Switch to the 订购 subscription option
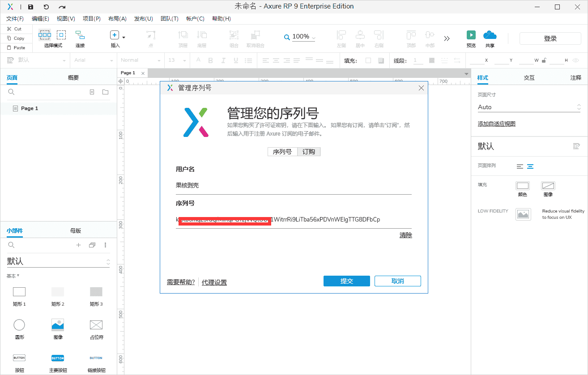 [x=309, y=152]
